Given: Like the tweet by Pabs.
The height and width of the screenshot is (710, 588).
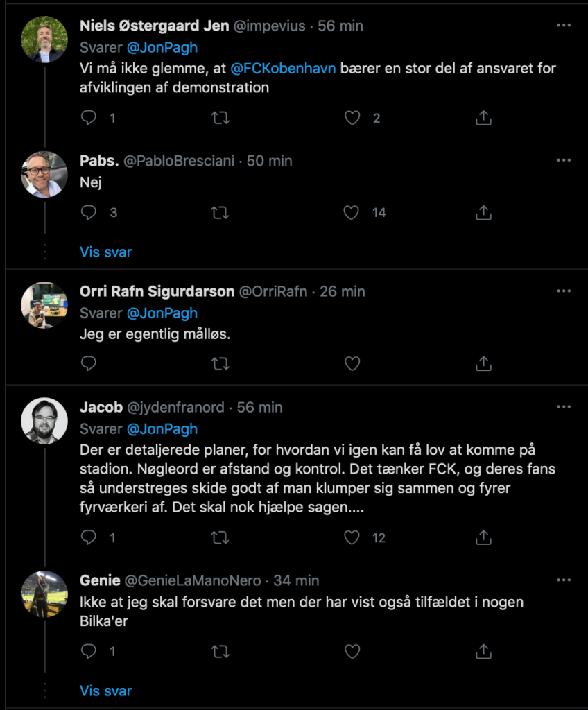Looking at the screenshot, I should [x=353, y=212].
